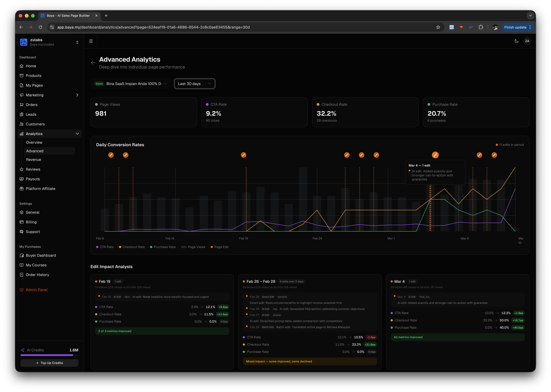Select Overview under Analytics

(x=34, y=142)
